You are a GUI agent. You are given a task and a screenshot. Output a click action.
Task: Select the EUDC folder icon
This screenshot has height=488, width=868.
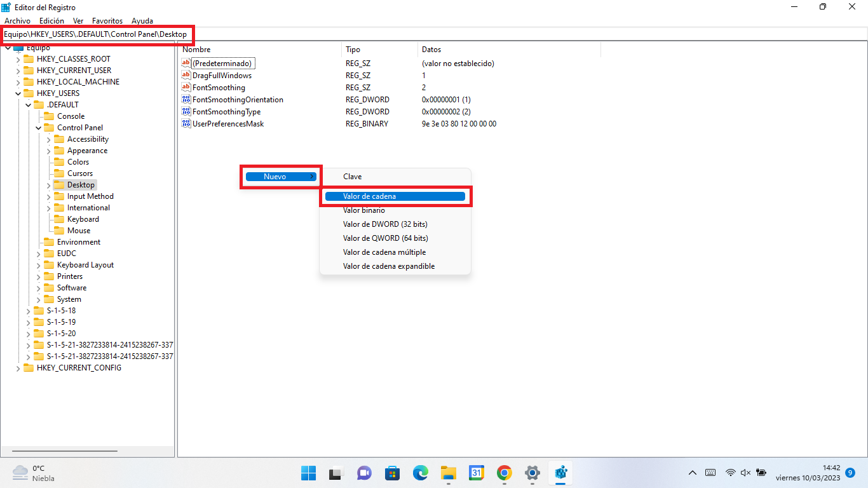click(49, 254)
